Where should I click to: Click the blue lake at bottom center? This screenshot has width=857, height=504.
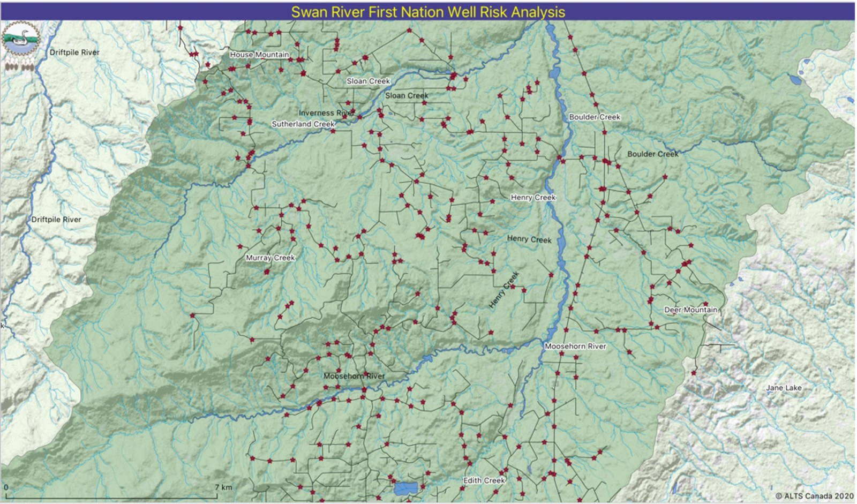tap(405, 488)
